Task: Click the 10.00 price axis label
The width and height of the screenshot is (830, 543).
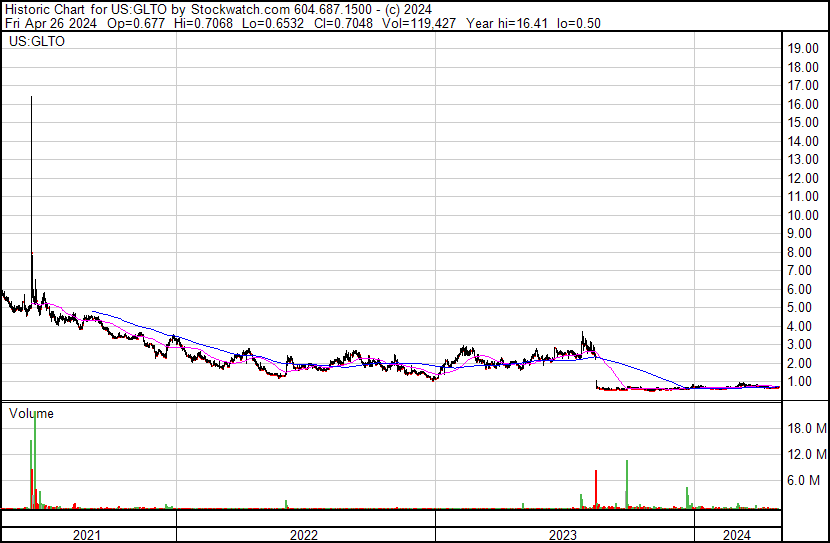Action: [x=803, y=215]
